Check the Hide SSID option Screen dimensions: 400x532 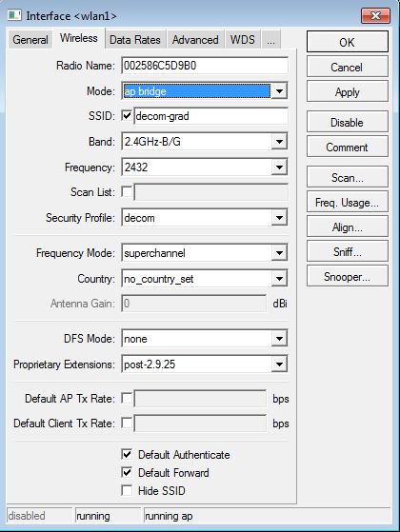pos(127,491)
